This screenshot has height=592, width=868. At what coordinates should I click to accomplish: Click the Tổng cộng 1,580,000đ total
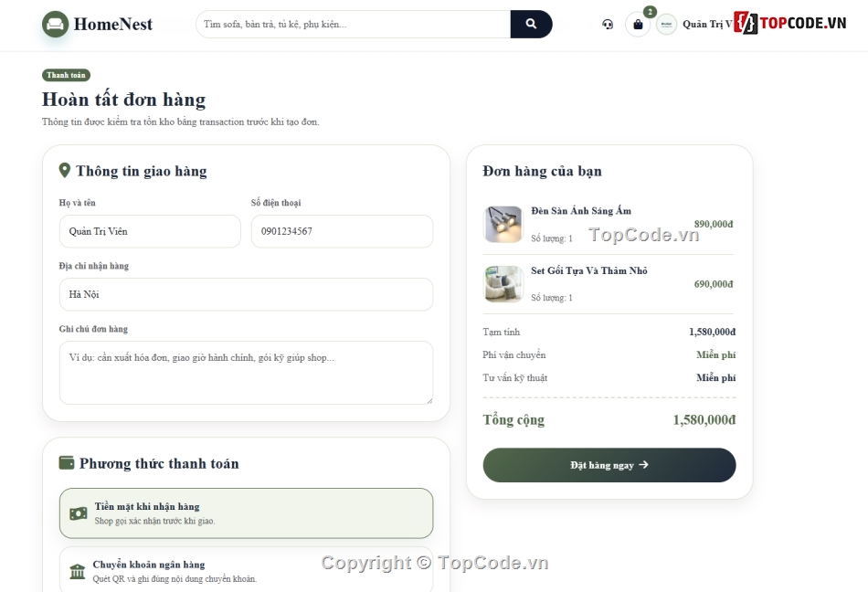[x=704, y=420]
